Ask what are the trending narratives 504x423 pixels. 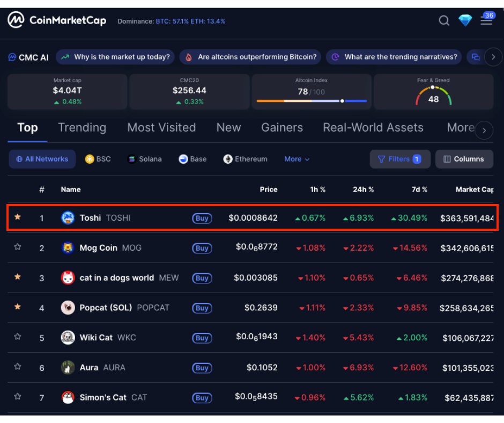394,57
